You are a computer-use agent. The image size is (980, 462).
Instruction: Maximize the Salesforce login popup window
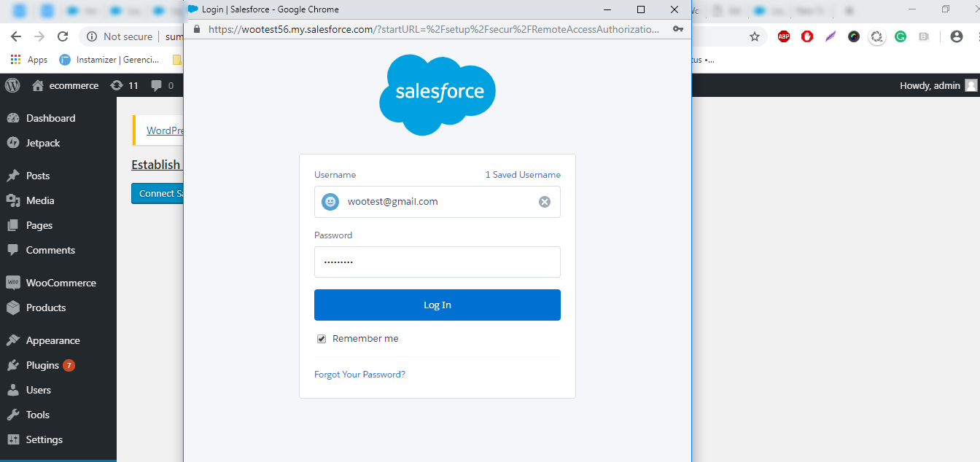(641, 9)
